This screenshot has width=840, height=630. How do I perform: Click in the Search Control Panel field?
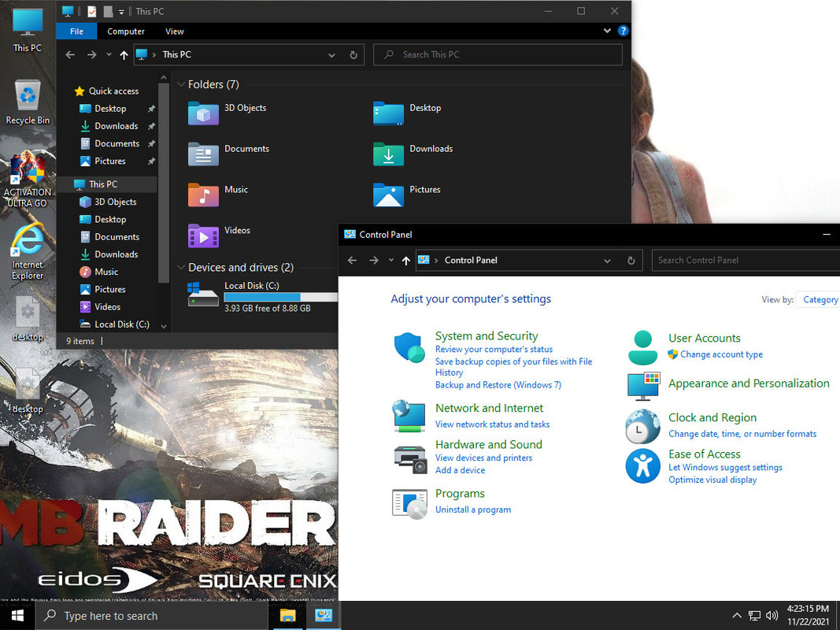click(746, 261)
